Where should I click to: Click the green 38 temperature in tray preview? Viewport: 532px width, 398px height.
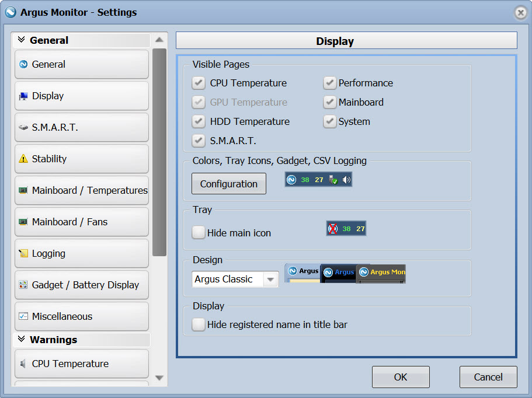[x=305, y=180]
